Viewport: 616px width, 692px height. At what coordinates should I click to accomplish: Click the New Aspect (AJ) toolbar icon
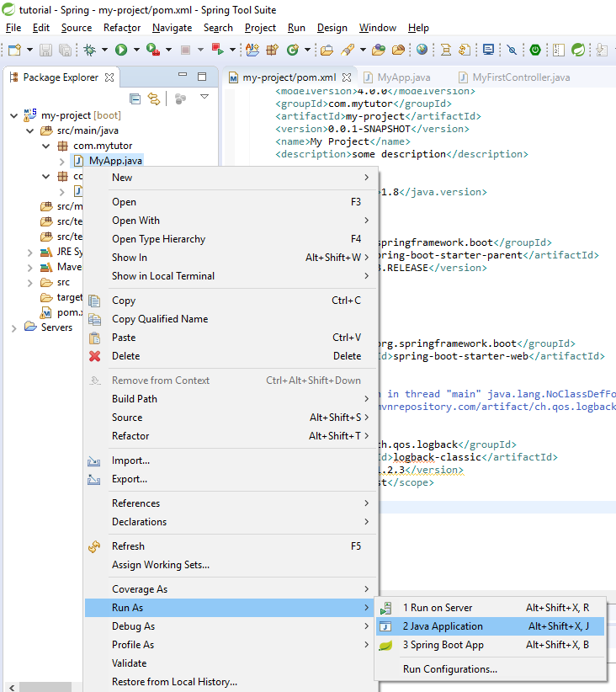(x=252, y=50)
